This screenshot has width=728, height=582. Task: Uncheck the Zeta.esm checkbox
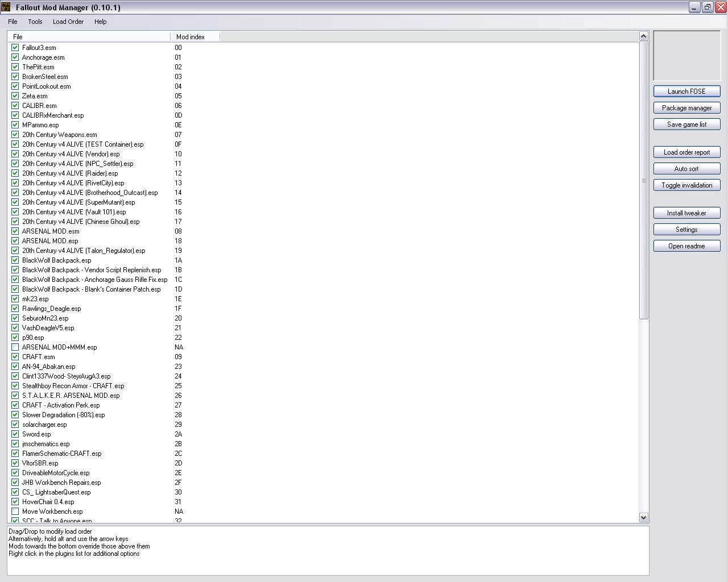(15, 96)
